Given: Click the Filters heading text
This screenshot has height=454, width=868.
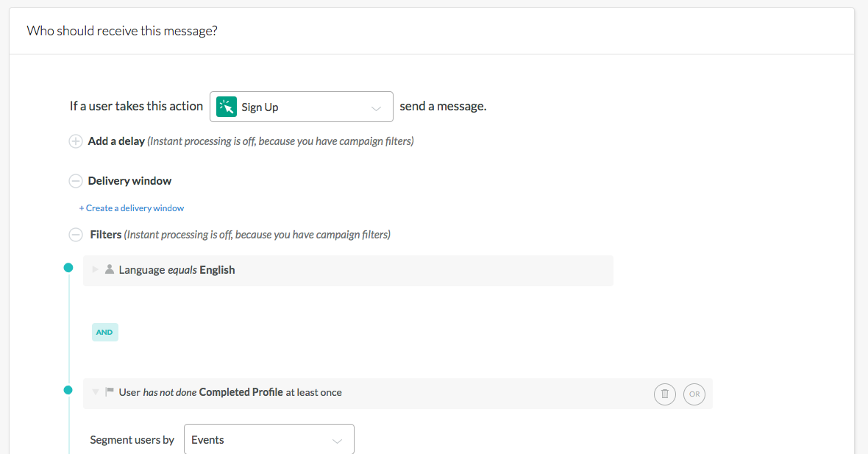Looking at the screenshot, I should point(106,235).
